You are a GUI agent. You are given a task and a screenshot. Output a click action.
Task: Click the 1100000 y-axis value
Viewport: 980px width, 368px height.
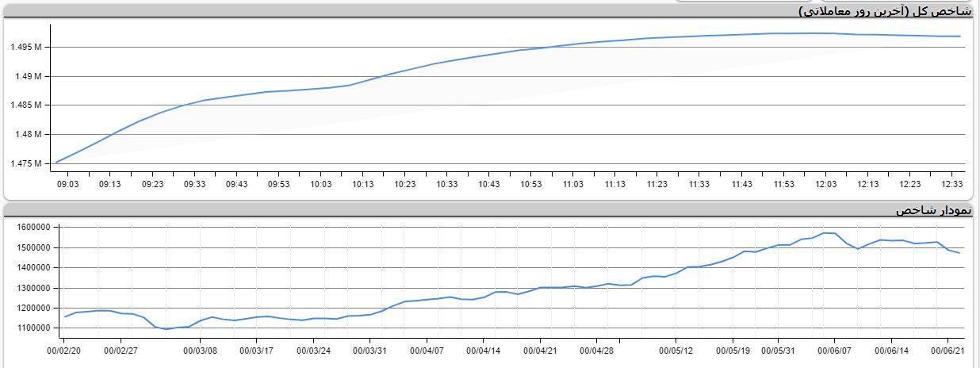33,328
